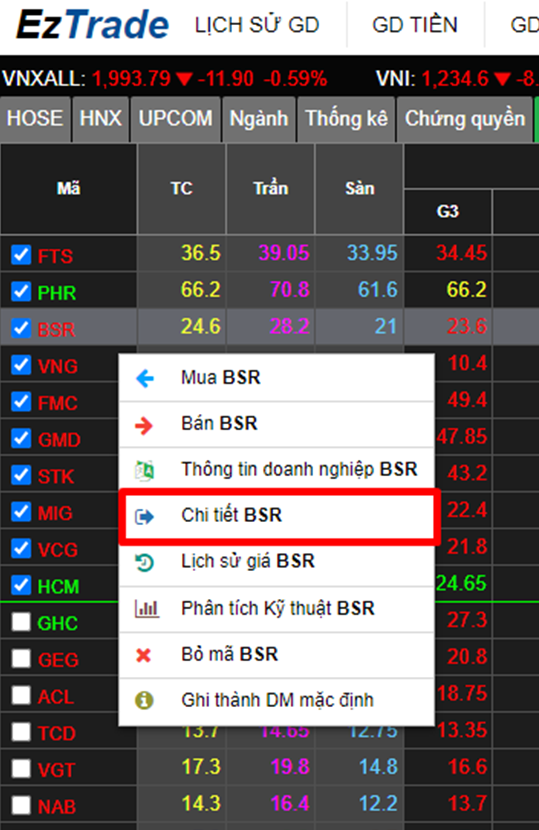Click the red X Bỏ mã BSR icon
The height and width of the screenshot is (830, 539).
coord(143,655)
